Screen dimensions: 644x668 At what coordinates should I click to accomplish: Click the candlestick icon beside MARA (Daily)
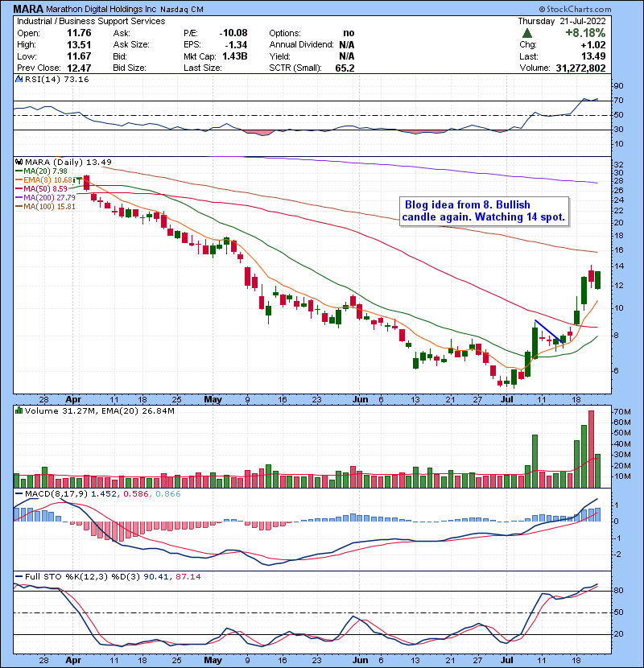(19, 162)
